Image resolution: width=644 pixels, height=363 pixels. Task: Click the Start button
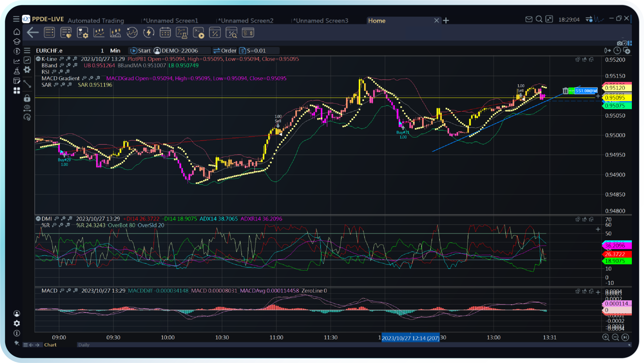pos(140,51)
